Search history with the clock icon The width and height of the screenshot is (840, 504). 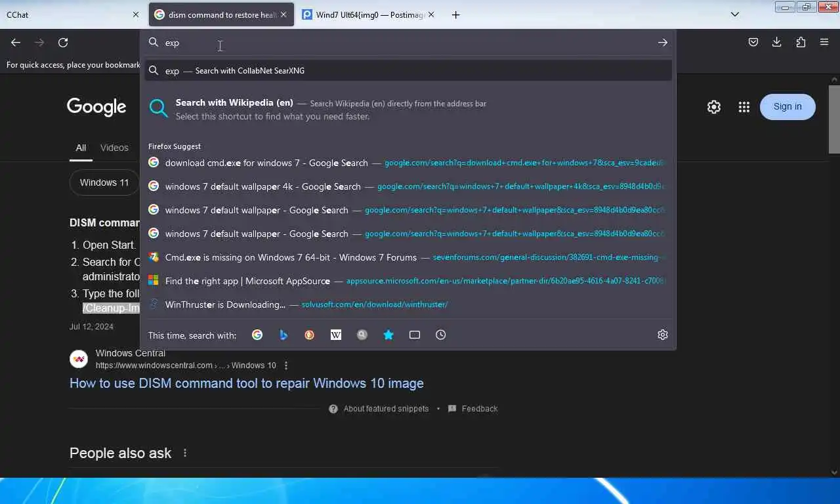tap(441, 335)
